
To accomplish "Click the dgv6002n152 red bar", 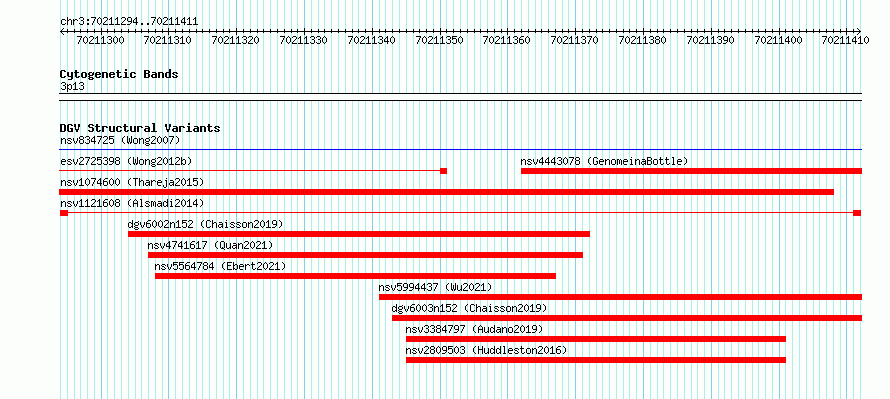I will (x=359, y=234).
